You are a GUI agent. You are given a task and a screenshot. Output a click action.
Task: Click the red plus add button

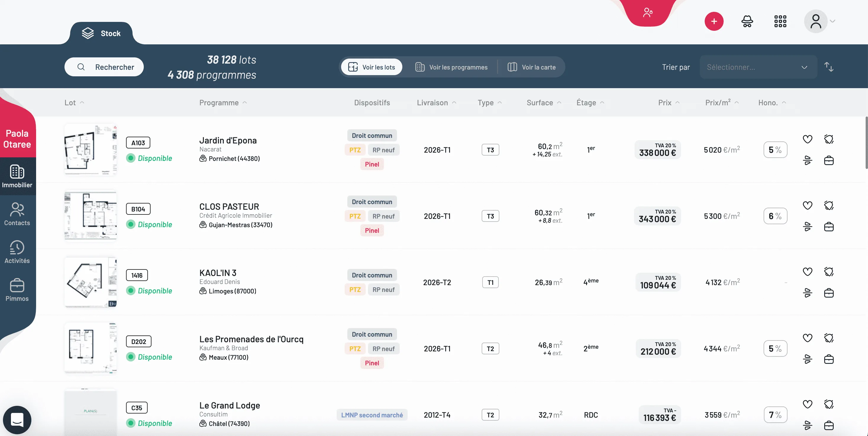pyautogui.click(x=714, y=21)
